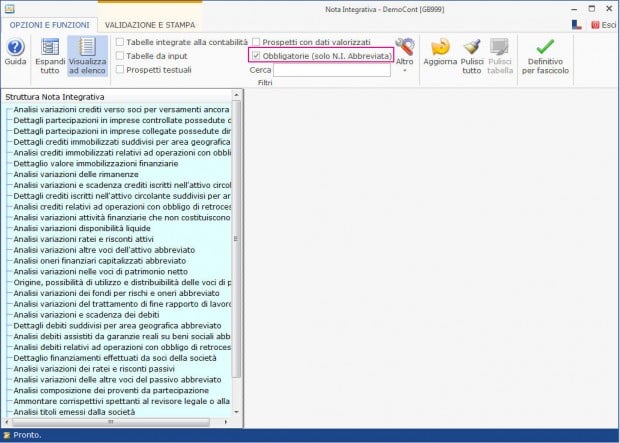Click the Aggiorna refresh icon
Viewport: 620px width, 443px height.
point(440,47)
